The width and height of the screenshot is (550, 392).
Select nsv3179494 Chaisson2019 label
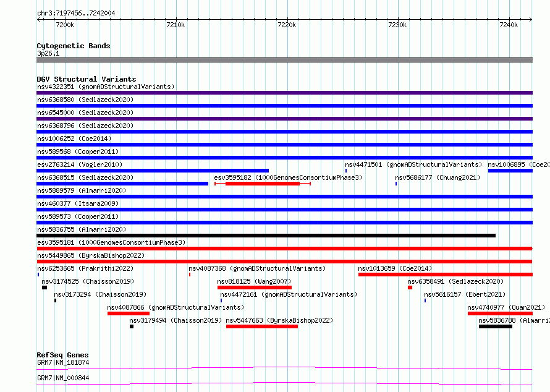[176, 320]
